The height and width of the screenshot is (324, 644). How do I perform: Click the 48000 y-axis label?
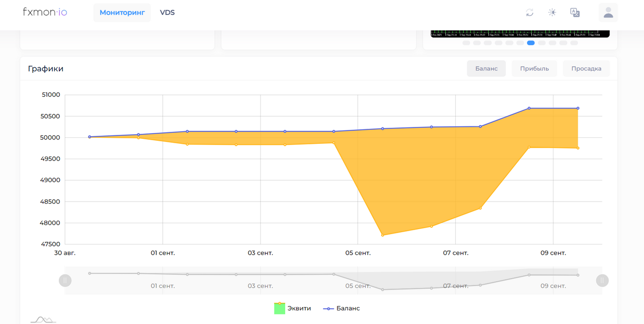50,223
